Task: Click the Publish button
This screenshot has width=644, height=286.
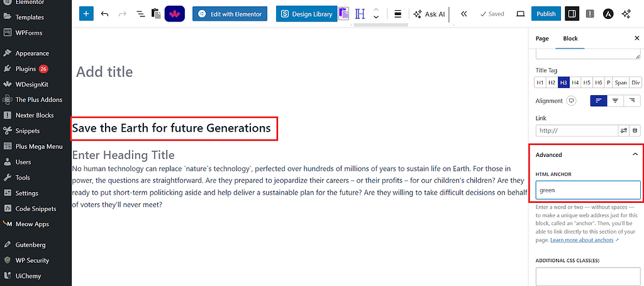Action: click(546, 14)
